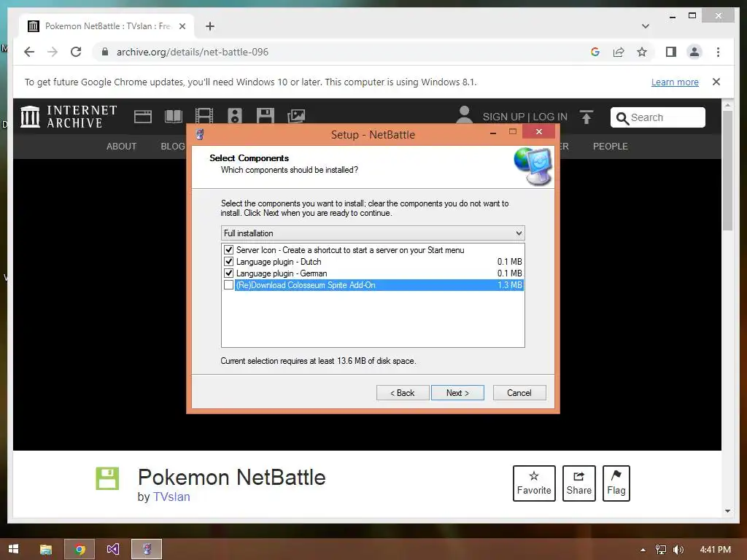Click the Internet Archive logo
Screen dimensions: 747x560
pyautogui.click(x=69, y=117)
